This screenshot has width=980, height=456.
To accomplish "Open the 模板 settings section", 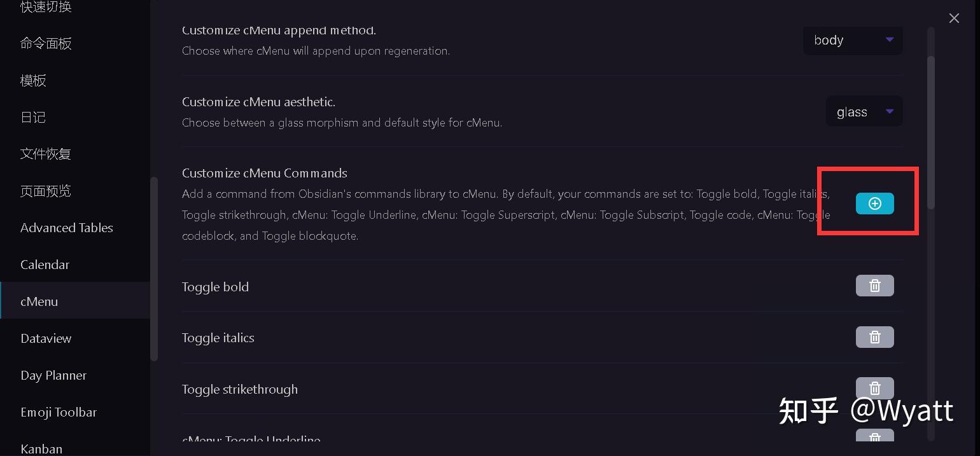I will [x=33, y=80].
